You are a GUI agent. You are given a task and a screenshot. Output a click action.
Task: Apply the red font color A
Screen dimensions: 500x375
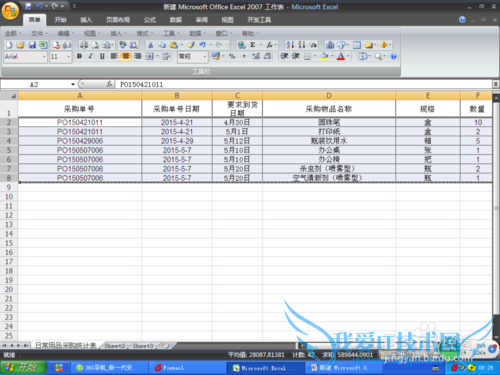tap(341, 56)
